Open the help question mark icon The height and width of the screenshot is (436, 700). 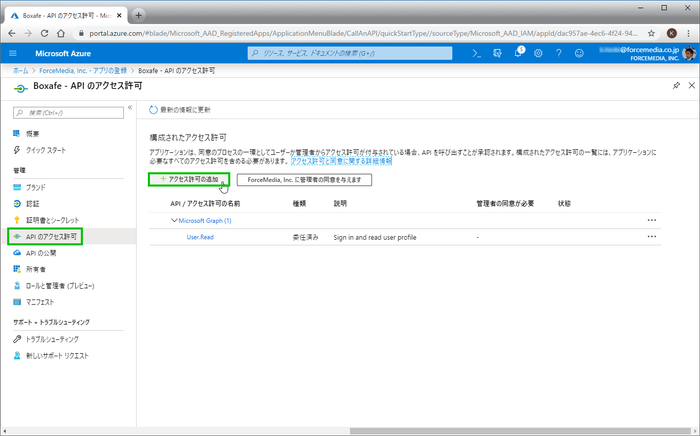pyautogui.click(x=558, y=54)
